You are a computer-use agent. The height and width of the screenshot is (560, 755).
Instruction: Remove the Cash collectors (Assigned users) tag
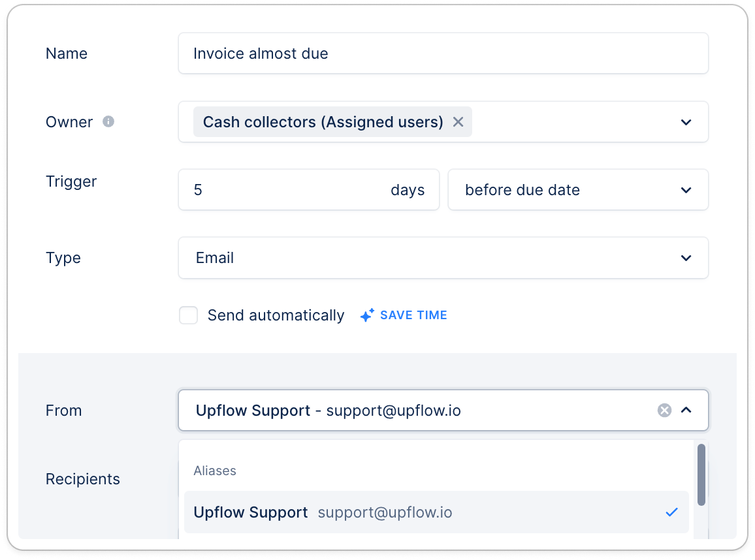[458, 122]
